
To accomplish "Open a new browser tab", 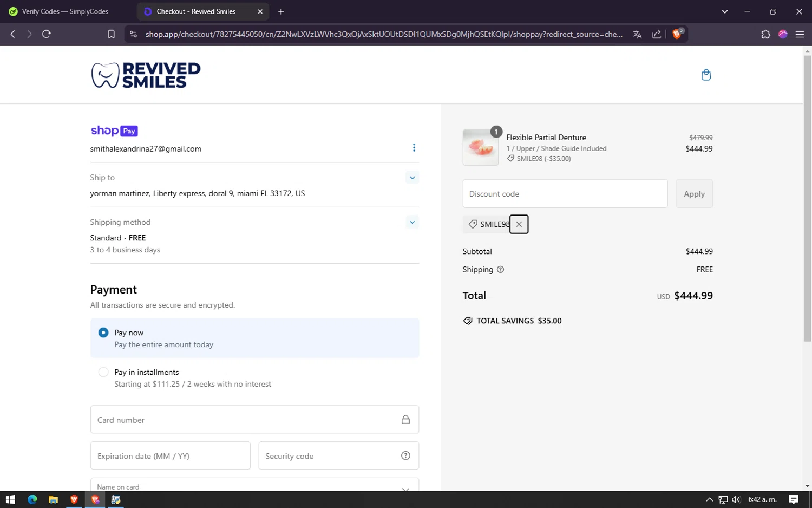I will 281,11.
